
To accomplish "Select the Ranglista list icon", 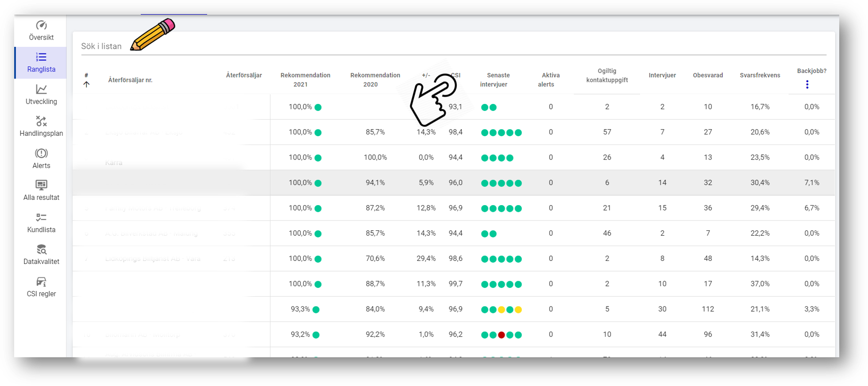I will (x=41, y=57).
